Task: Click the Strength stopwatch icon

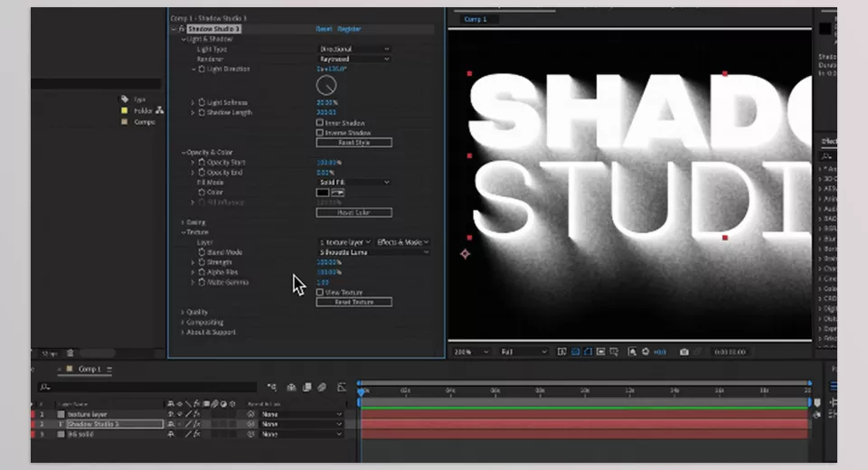Action: 202,262
